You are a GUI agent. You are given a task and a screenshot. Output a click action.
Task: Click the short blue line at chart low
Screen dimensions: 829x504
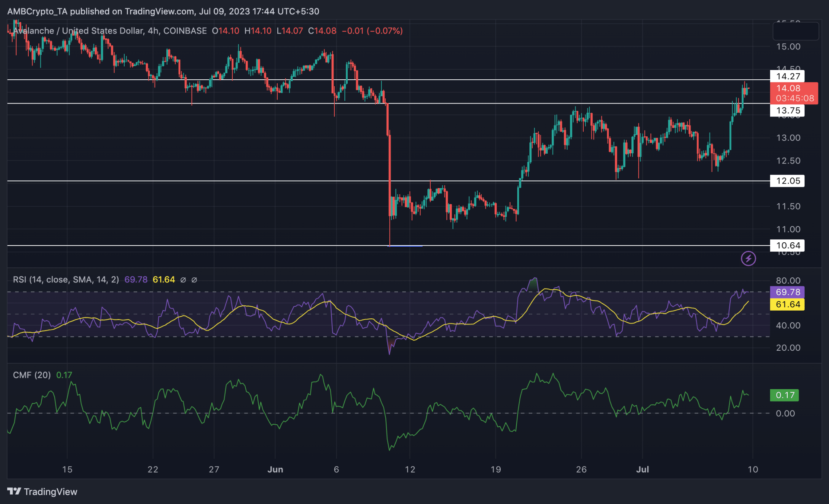(406, 246)
